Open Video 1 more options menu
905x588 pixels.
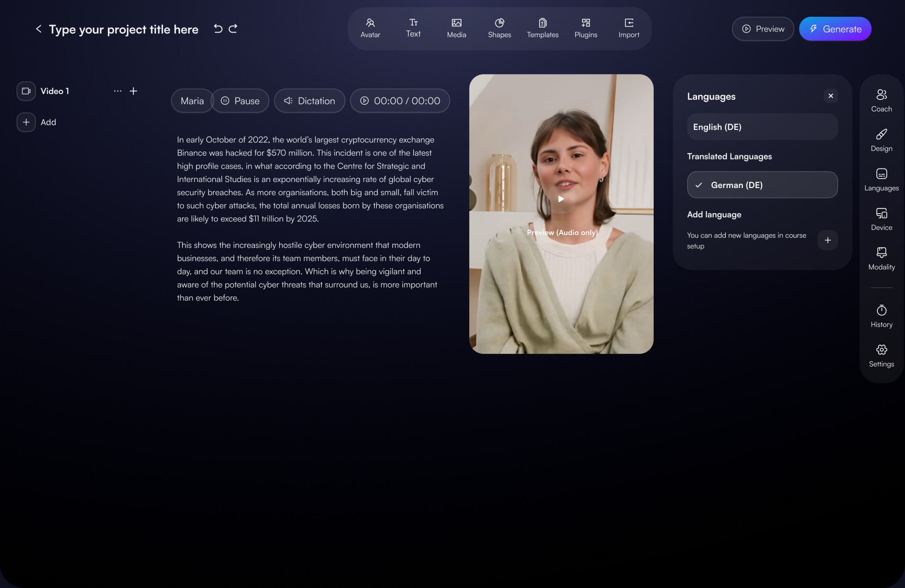point(118,91)
